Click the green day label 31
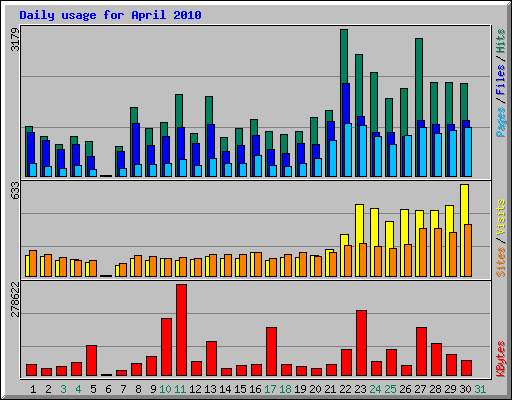This screenshot has width=512, height=400. [x=480, y=389]
